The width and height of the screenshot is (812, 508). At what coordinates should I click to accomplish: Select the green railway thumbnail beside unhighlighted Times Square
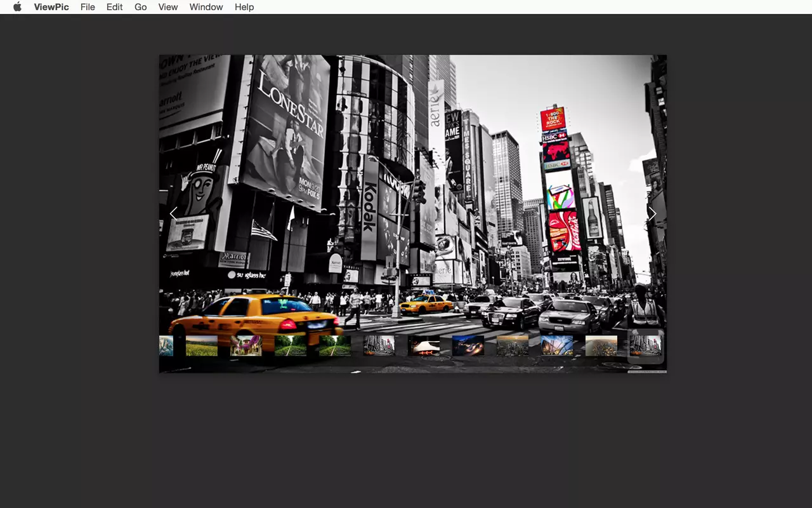(x=335, y=346)
